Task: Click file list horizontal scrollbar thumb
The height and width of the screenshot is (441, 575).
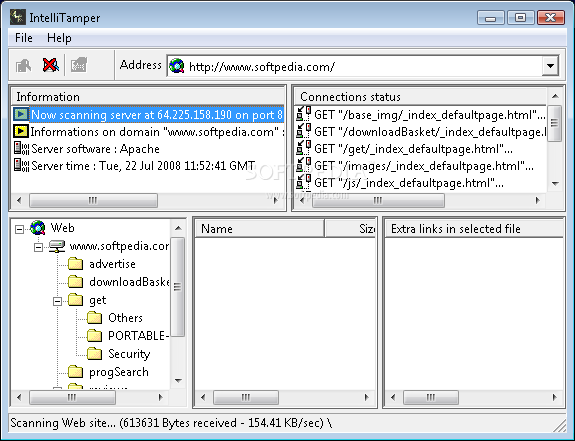Action: coord(246,397)
